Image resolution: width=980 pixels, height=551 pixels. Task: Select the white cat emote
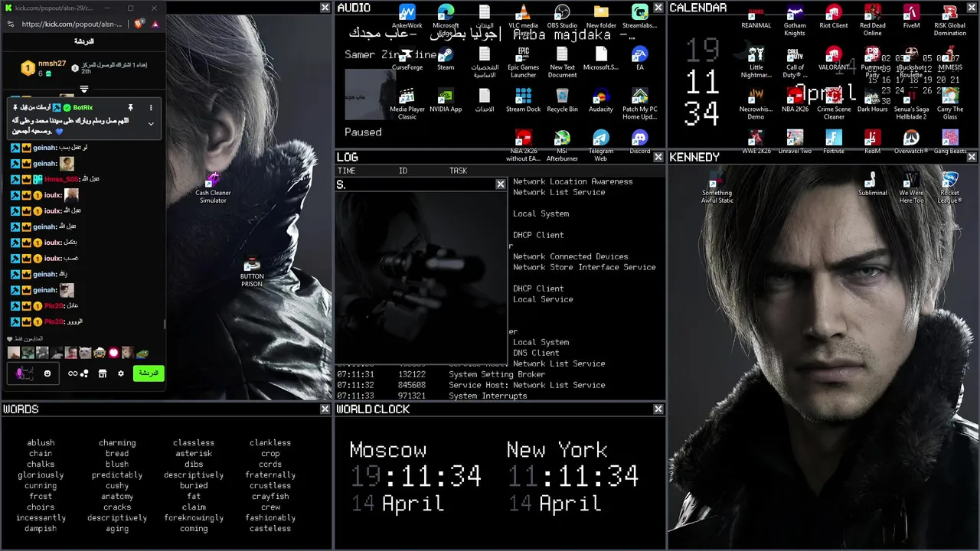point(85,353)
